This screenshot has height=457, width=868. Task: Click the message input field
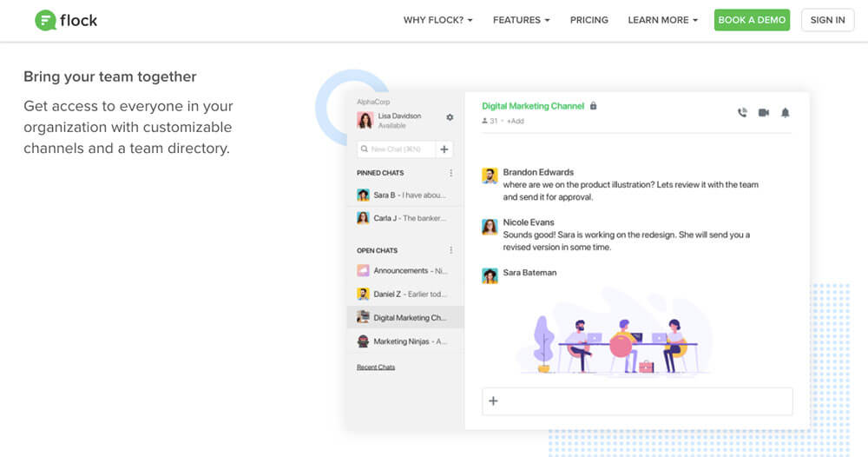click(637, 401)
